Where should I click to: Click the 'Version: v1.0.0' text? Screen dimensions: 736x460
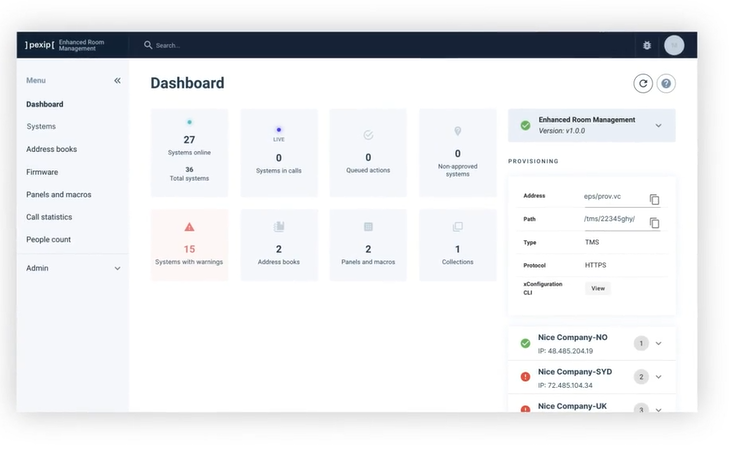(561, 131)
